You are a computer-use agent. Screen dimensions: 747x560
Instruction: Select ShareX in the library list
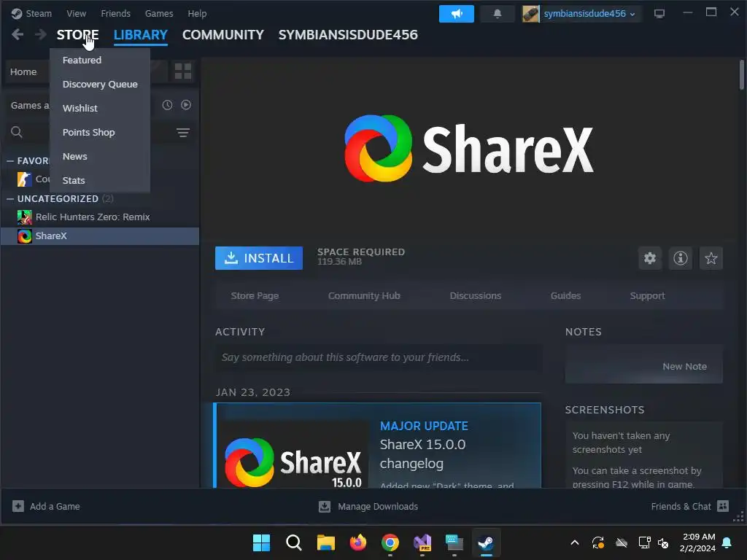[99, 236]
